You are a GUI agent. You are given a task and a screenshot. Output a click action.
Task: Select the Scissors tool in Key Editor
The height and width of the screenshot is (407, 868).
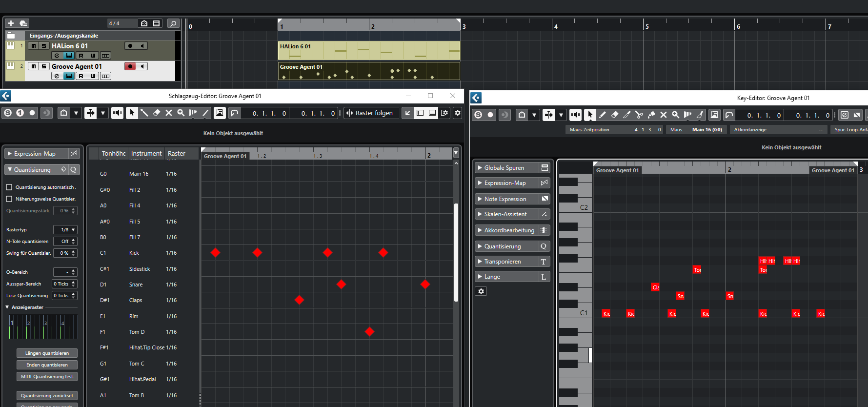pos(639,115)
